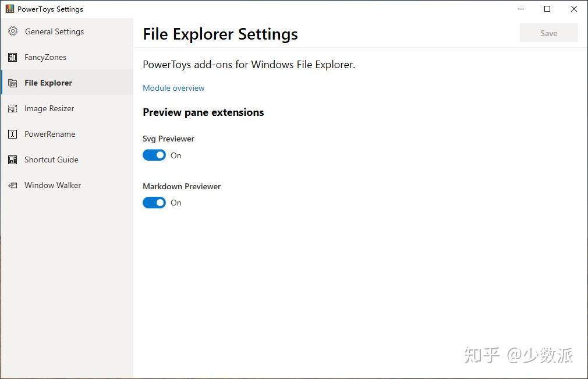Click the FancyZones layout icon
588x379 pixels.
(x=13, y=57)
